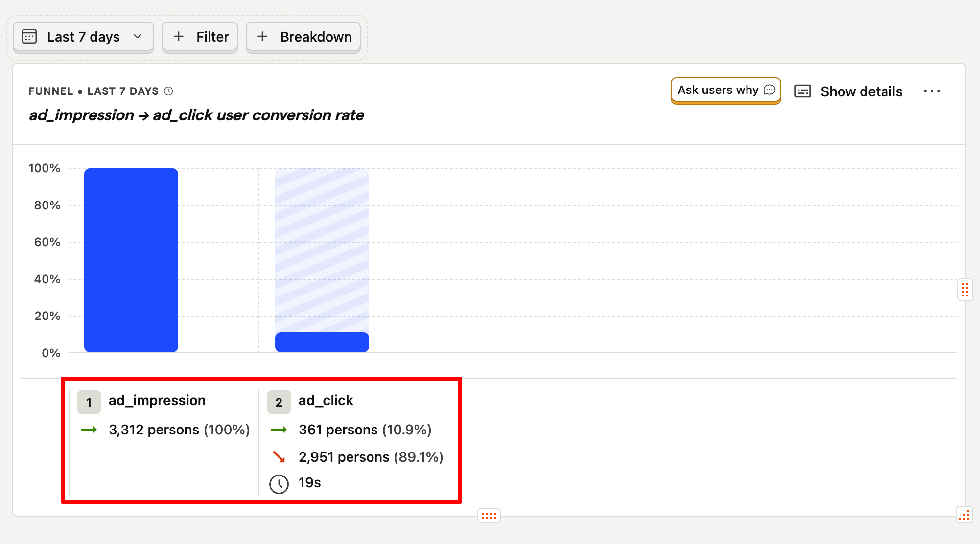Click the 2,951 persons dropped-off count

pos(370,457)
